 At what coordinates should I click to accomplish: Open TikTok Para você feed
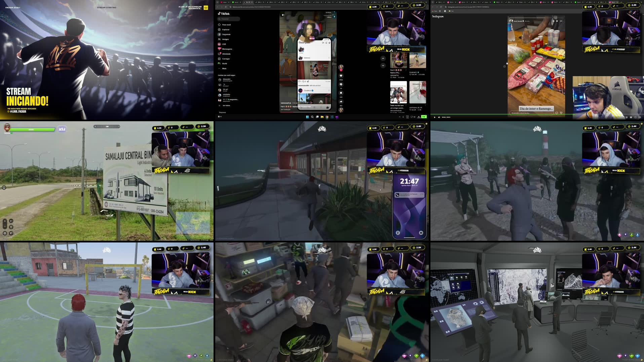point(224,25)
